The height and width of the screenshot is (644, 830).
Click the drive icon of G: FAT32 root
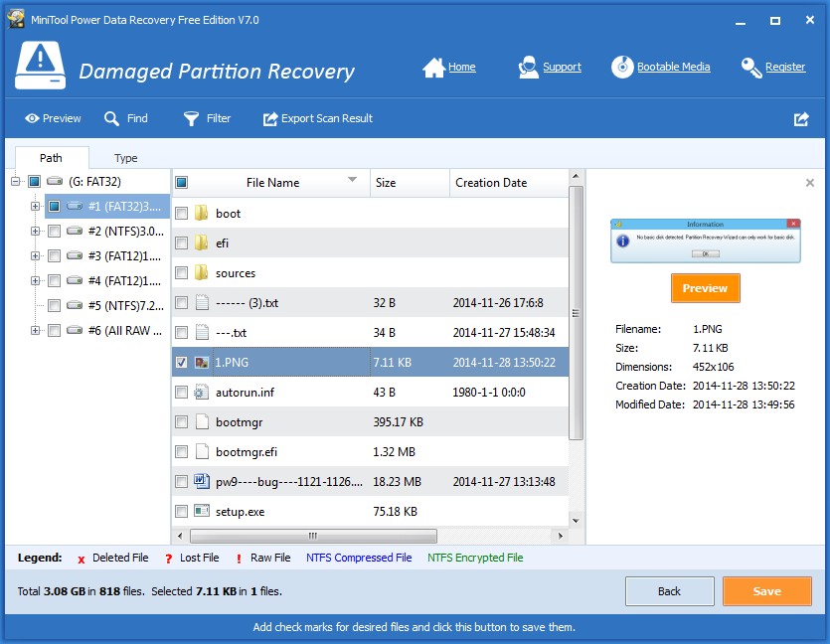tap(55, 182)
